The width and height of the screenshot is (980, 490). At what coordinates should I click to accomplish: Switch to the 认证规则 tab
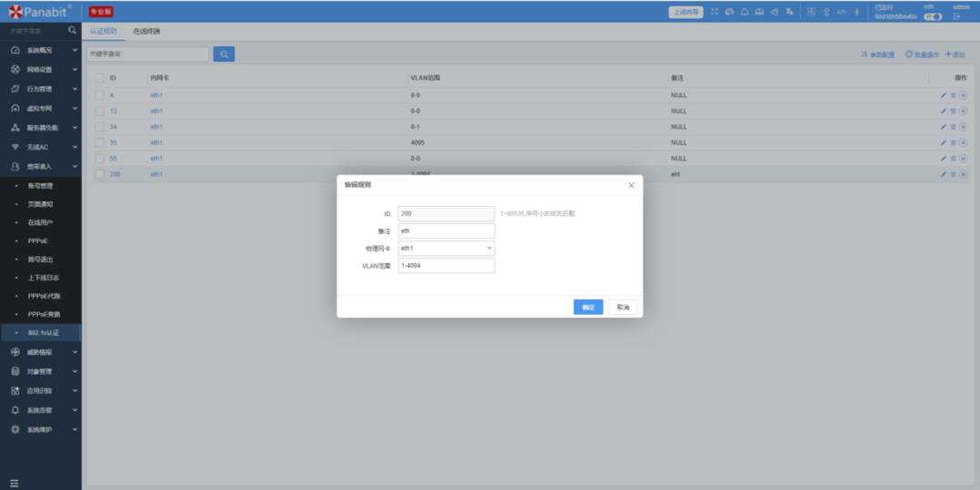(103, 31)
